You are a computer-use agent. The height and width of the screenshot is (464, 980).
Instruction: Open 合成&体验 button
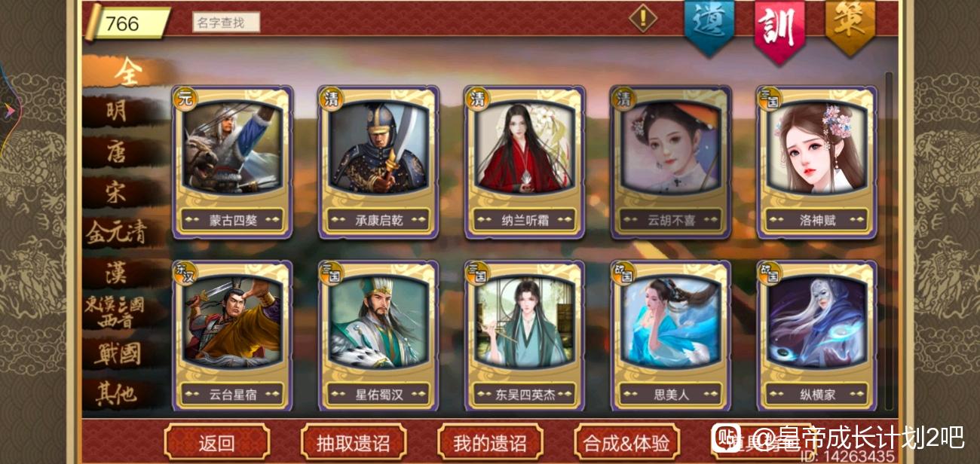[626, 443]
